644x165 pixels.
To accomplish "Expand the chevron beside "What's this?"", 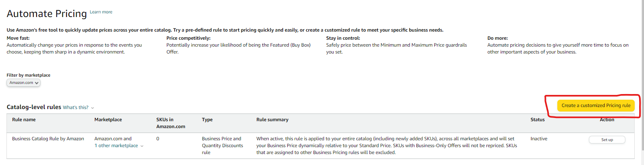I will click(92, 108).
